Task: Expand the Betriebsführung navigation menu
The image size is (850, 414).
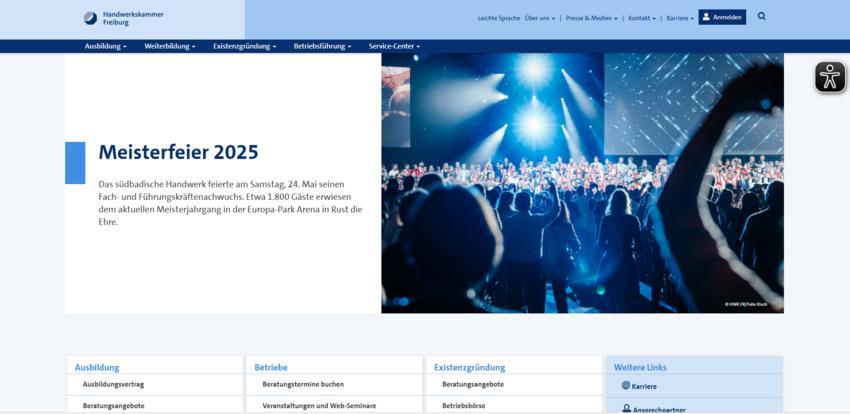Action: point(322,46)
